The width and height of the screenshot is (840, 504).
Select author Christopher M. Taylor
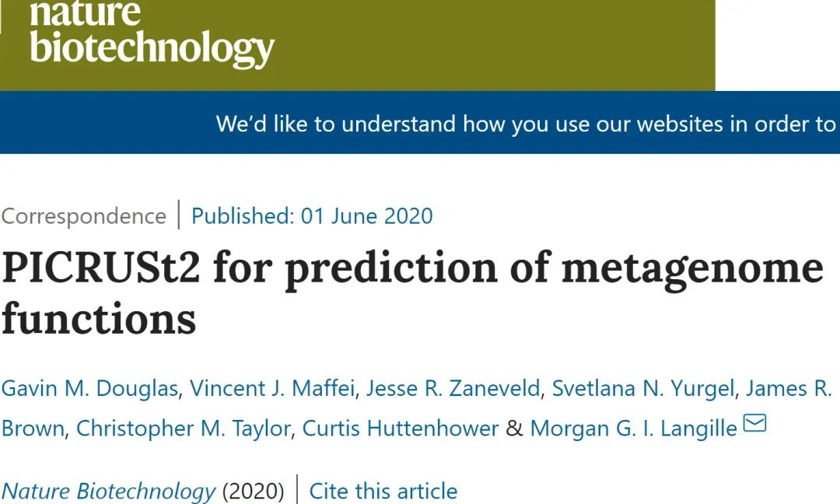point(183,428)
